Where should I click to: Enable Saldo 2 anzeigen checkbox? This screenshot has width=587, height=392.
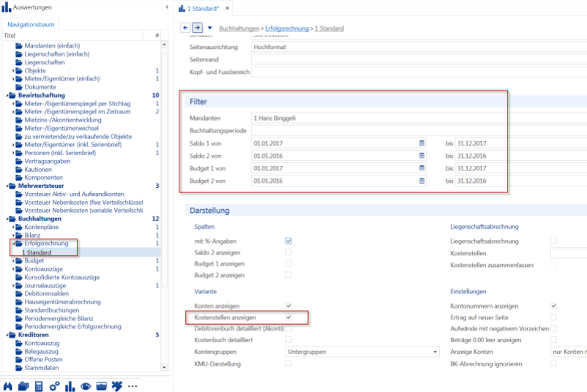tap(288, 252)
